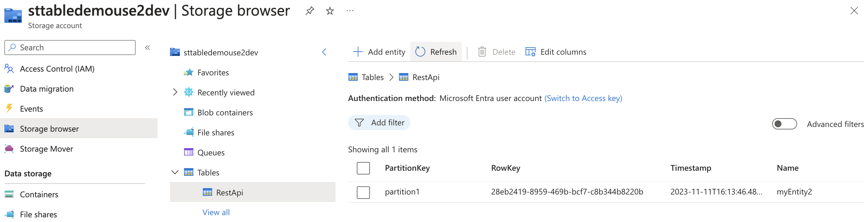The width and height of the screenshot is (868, 222).
Task: Open the more options ellipsis menu
Action: click(x=350, y=11)
